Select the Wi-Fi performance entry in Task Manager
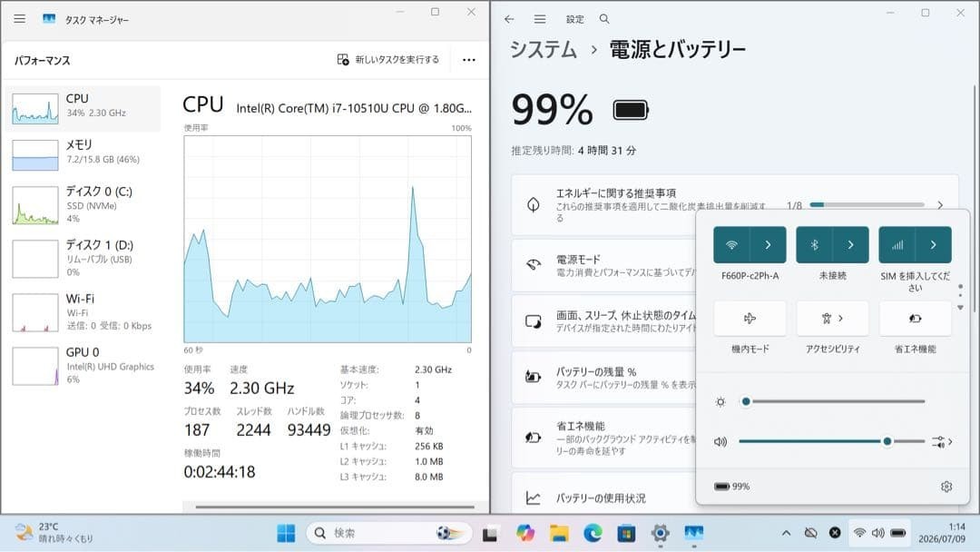The height and width of the screenshot is (552, 980). click(x=83, y=312)
